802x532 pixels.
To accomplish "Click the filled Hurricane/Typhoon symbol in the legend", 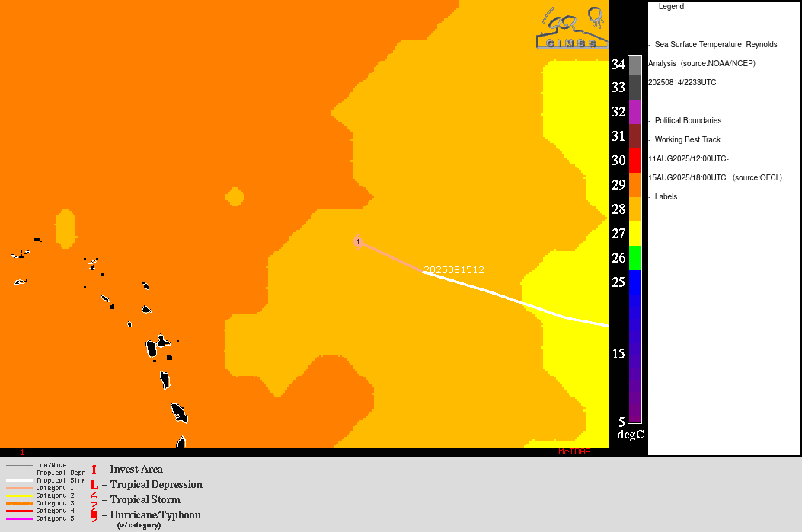I will click(x=94, y=515).
